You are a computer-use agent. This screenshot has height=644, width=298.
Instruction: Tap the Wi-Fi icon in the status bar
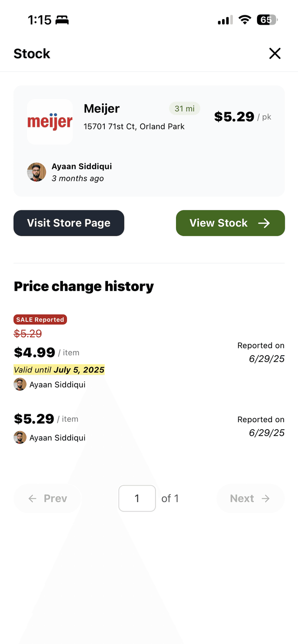point(245,20)
